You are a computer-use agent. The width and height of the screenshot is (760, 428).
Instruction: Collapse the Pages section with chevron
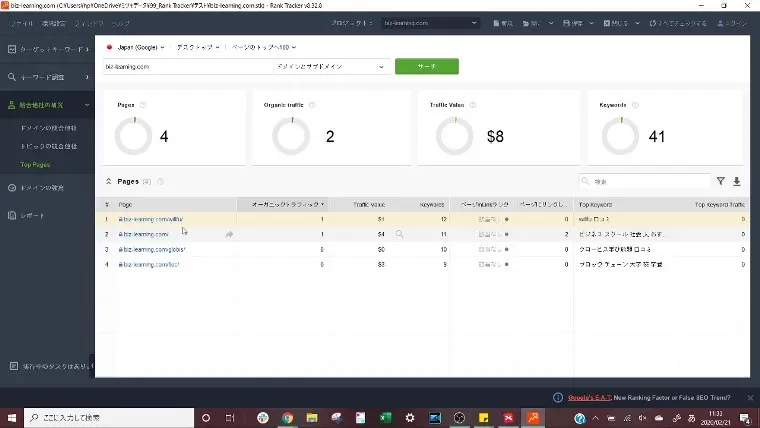coord(108,182)
